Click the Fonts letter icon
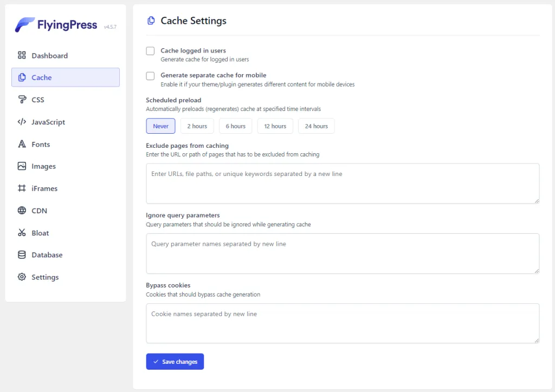 22,144
